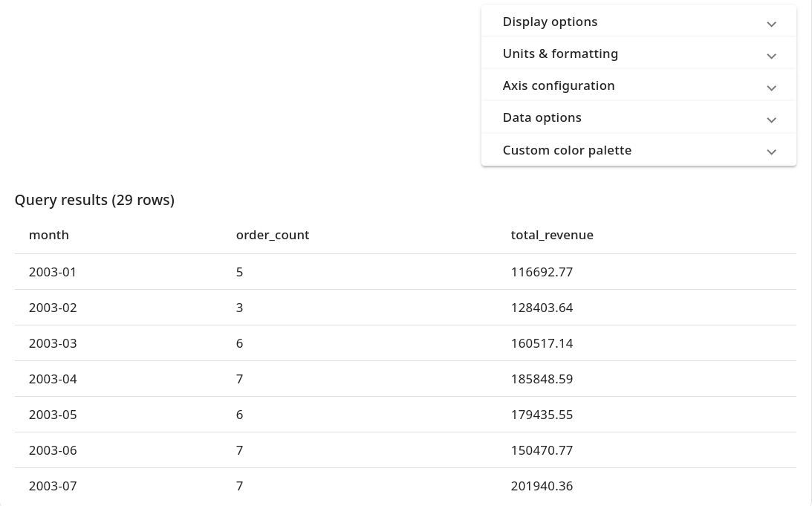Open the Units & formatting panel label
This screenshot has height=506, width=812.
(x=560, y=53)
